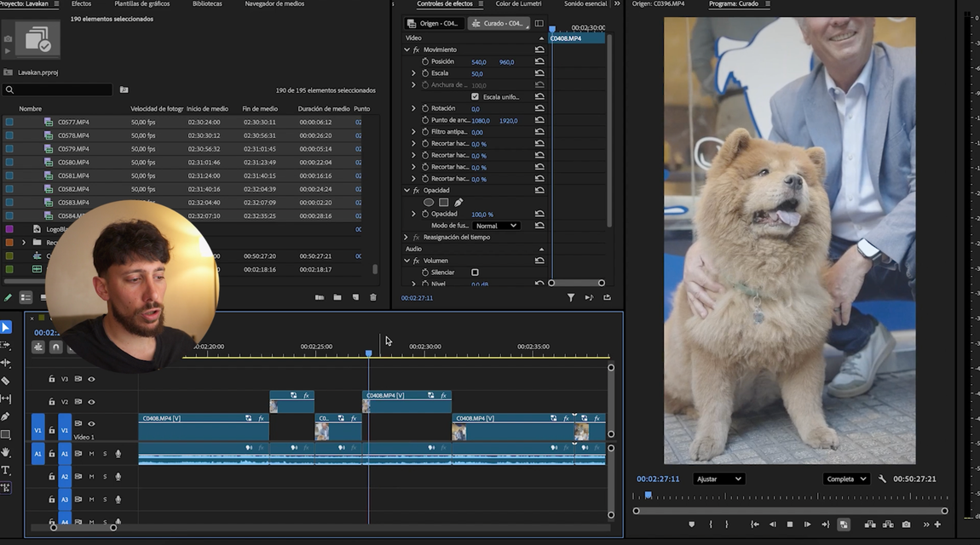
Task: Delete selected items with the trash icon
Action: [x=372, y=297]
